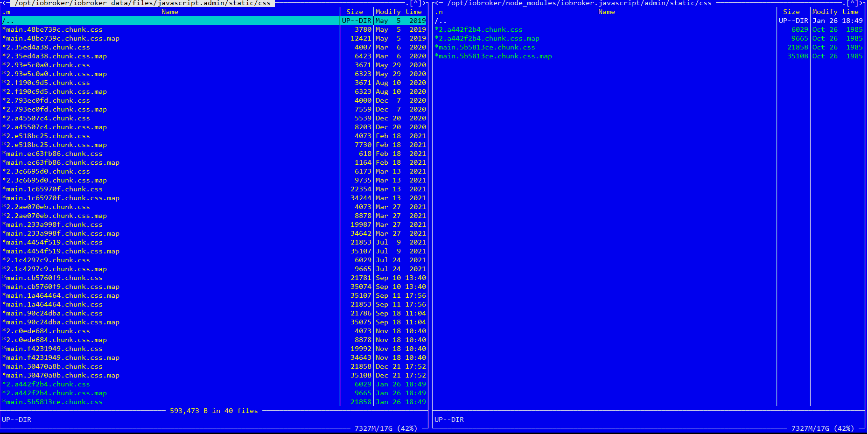
Task: Click the '7327M/17G (42%)' free space indicator
Action: [386, 428]
